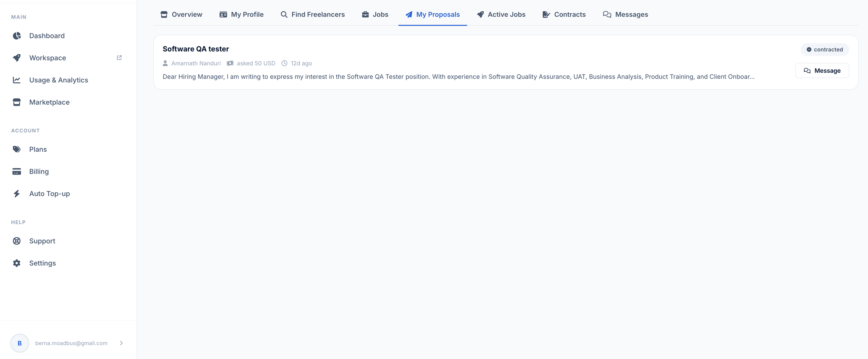
Task: Click the Find Freelancers magnifier icon
Action: 284,15
